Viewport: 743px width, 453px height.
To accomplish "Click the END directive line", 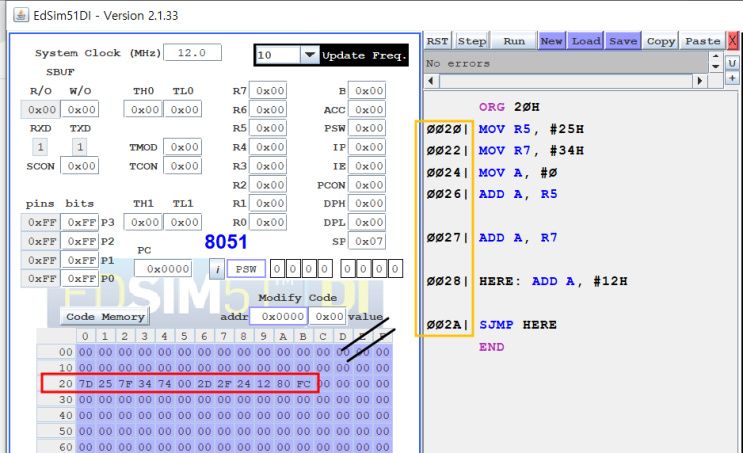I will [491, 347].
